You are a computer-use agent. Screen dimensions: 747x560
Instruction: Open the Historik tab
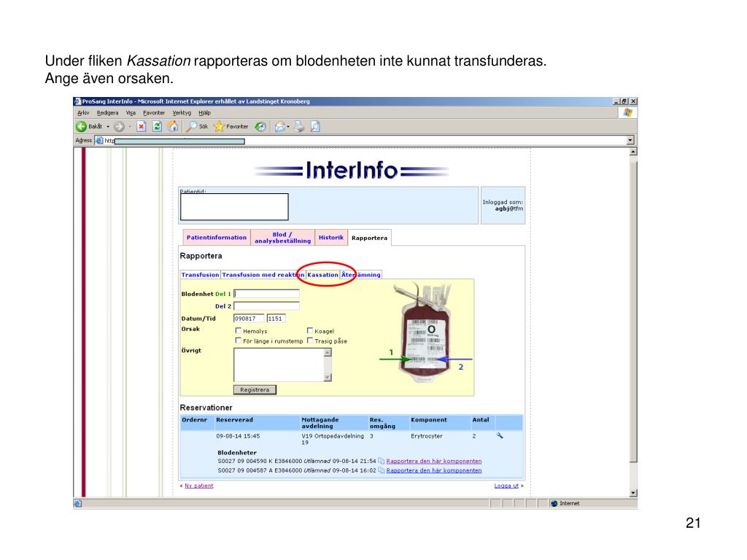coord(331,238)
